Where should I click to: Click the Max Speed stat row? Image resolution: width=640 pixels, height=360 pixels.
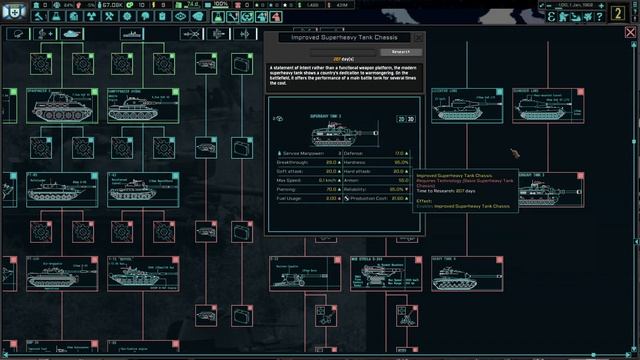(x=309, y=180)
